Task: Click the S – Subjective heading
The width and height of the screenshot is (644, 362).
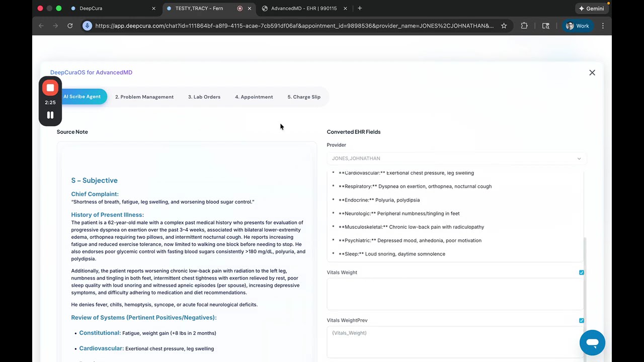Action: tap(95, 180)
